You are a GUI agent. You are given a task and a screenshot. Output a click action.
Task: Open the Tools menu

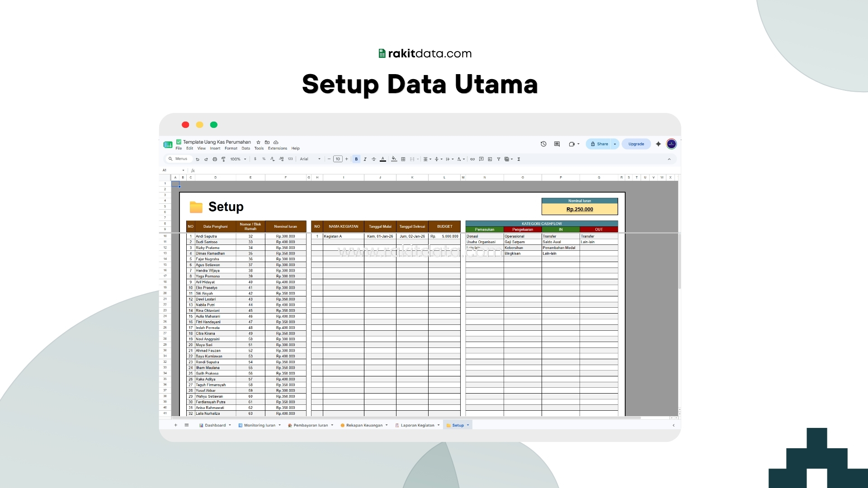(259, 148)
